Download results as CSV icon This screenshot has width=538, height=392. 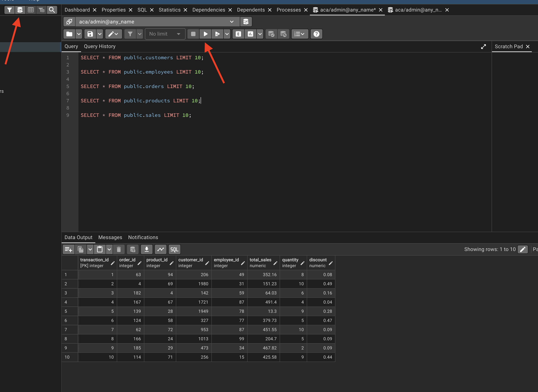(147, 249)
